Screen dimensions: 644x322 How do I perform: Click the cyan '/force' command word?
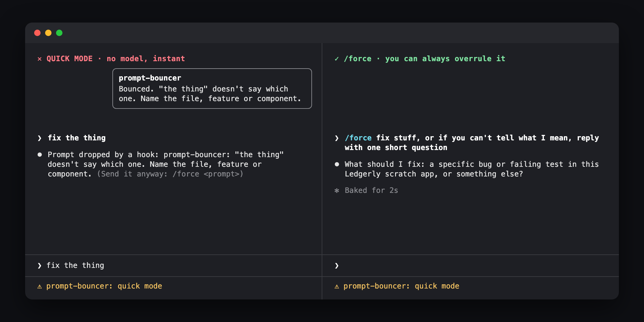click(x=358, y=138)
